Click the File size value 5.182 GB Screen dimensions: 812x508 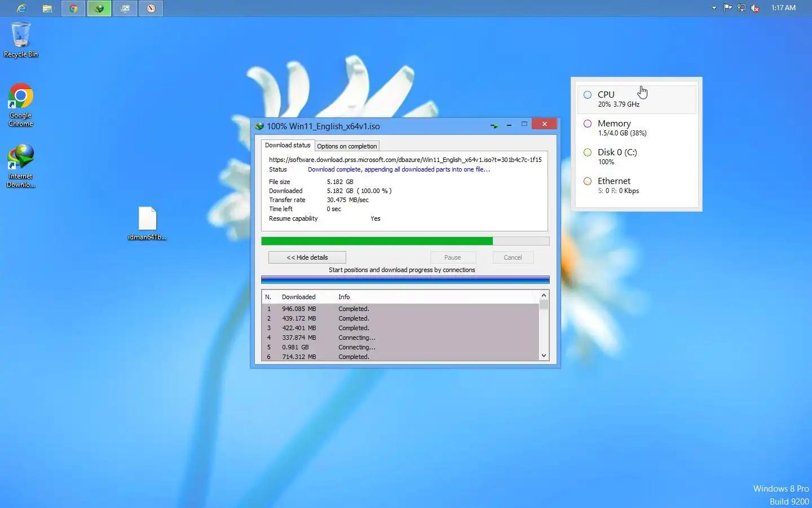click(x=340, y=182)
